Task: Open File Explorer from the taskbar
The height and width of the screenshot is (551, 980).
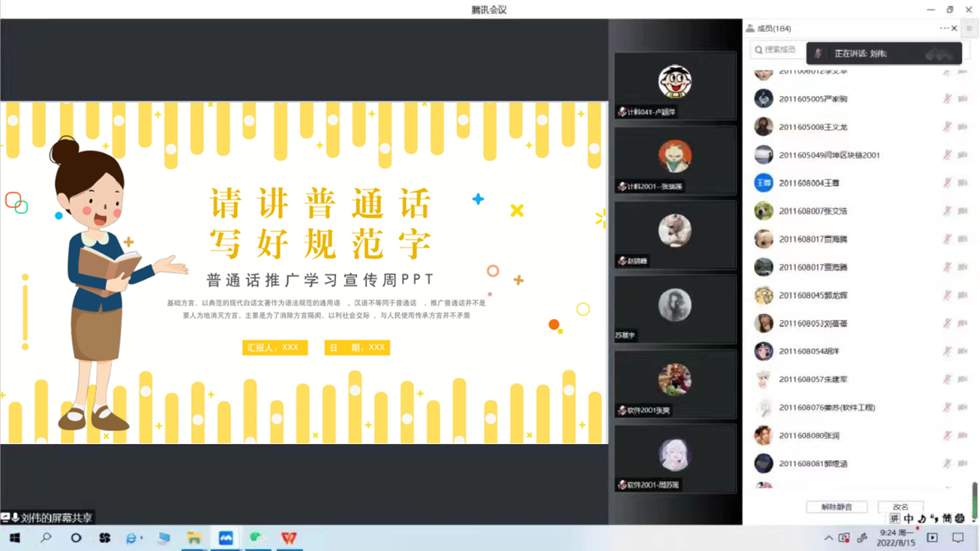Action: 194,538
